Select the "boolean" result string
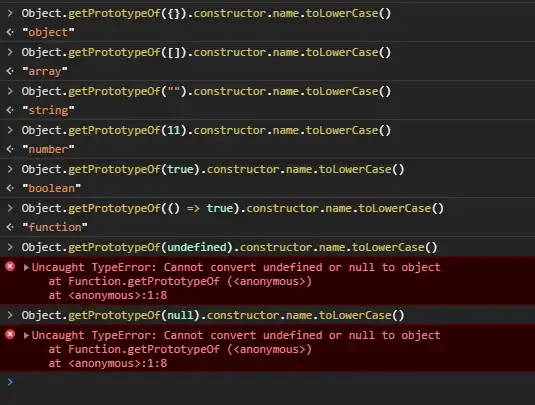Viewport: 535px width, 405px height. (52, 188)
